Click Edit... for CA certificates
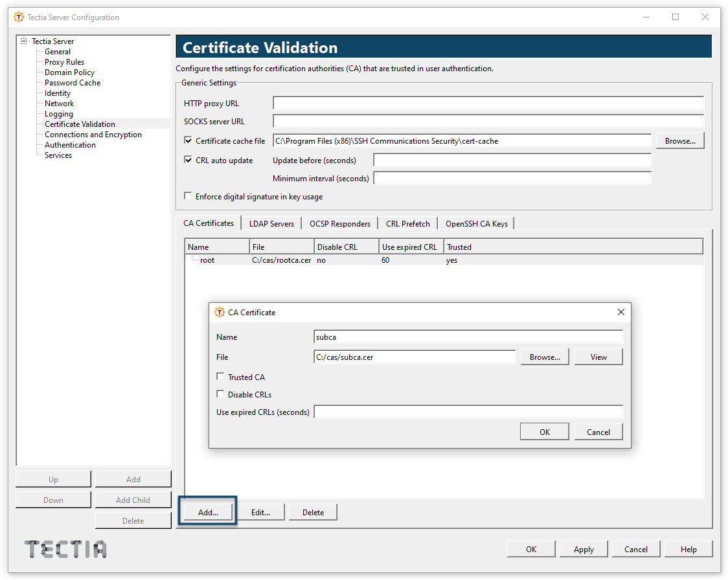This screenshot has height=580, width=728. point(260,512)
